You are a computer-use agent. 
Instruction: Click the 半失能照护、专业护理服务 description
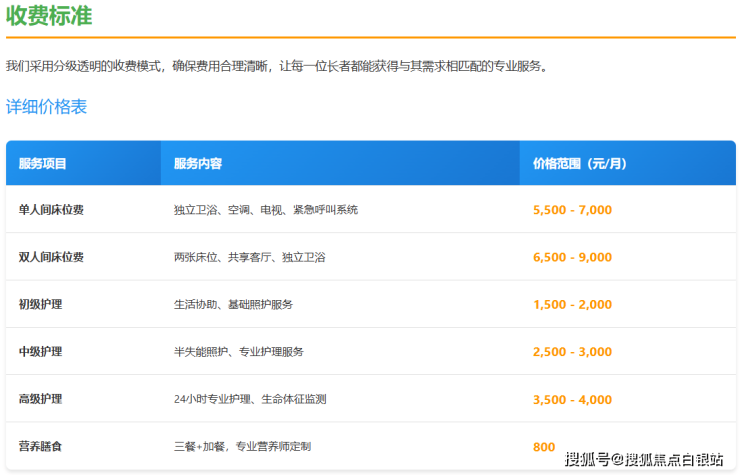click(x=238, y=352)
